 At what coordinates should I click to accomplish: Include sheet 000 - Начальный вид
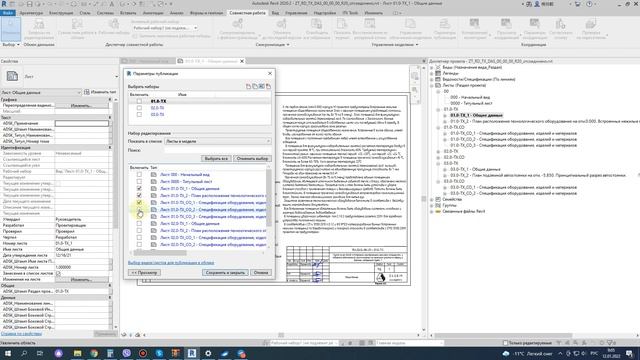(x=139, y=175)
